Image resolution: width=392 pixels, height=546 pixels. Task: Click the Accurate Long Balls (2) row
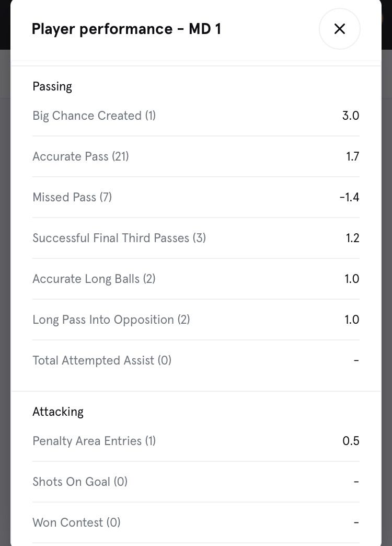pos(94,279)
